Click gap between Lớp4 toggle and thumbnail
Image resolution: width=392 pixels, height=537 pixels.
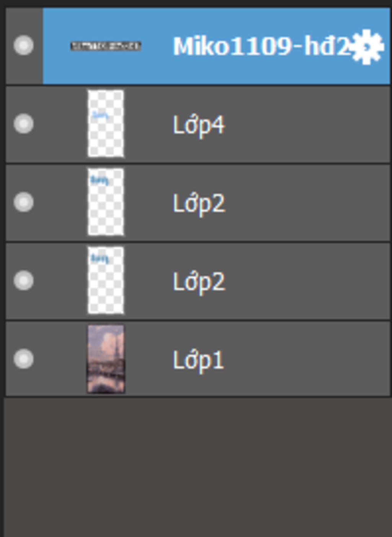(x=60, y=124)
